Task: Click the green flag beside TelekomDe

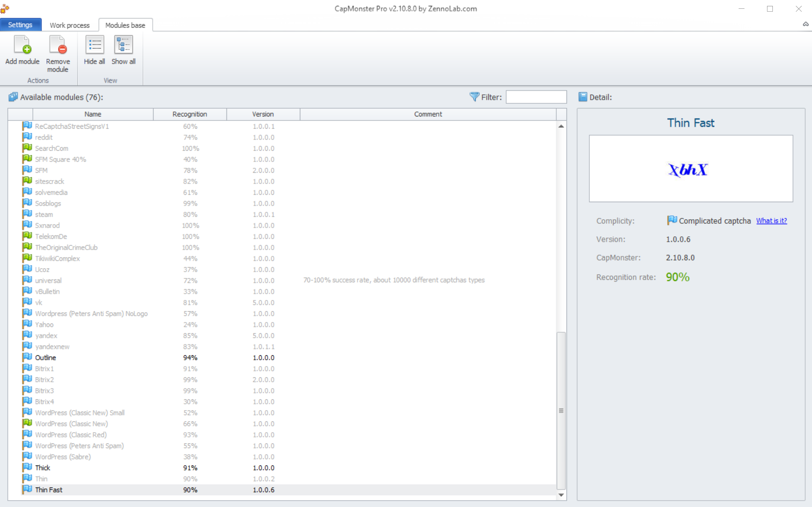Action: [27, 236]
